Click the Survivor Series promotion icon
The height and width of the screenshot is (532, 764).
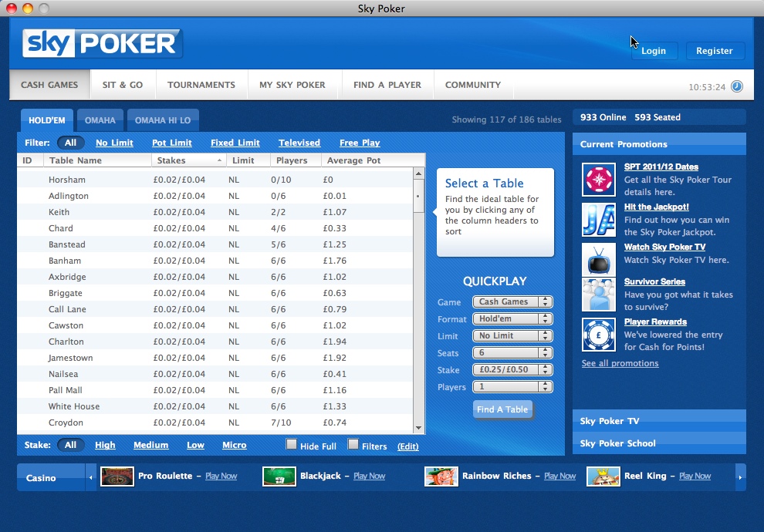click(598, 294)
